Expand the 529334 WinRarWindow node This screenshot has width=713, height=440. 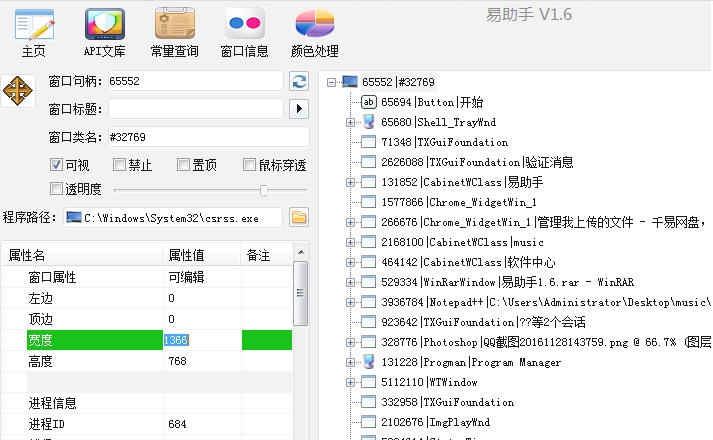pyautogui.click(x=350, y=282)
